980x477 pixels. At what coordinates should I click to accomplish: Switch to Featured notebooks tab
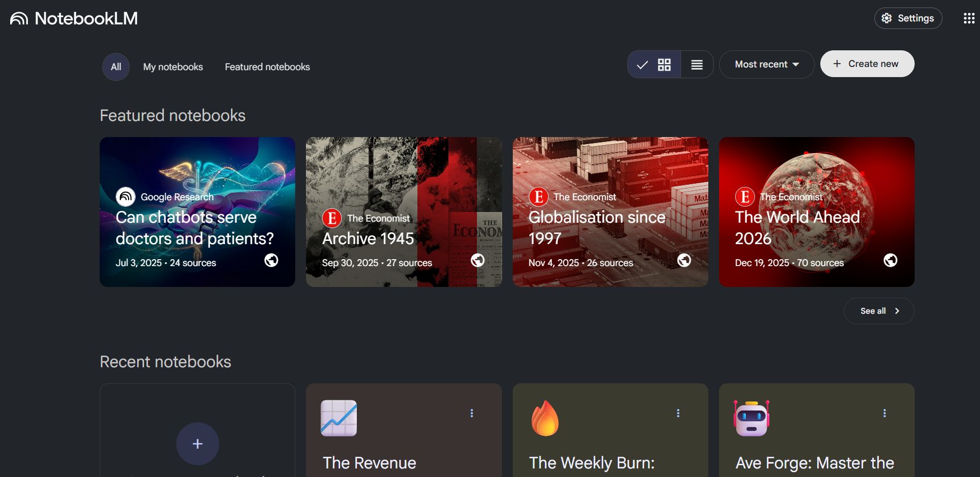pyautogui.click(x=267, y=67)
